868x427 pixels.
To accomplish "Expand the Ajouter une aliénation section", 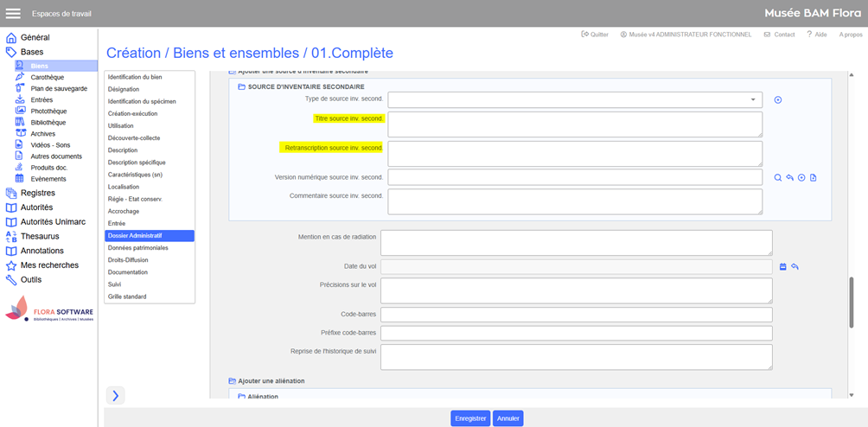I will [271, 381].
